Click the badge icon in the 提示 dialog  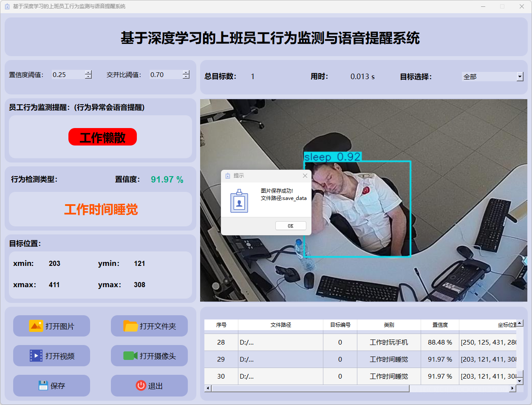click(239, 201)
